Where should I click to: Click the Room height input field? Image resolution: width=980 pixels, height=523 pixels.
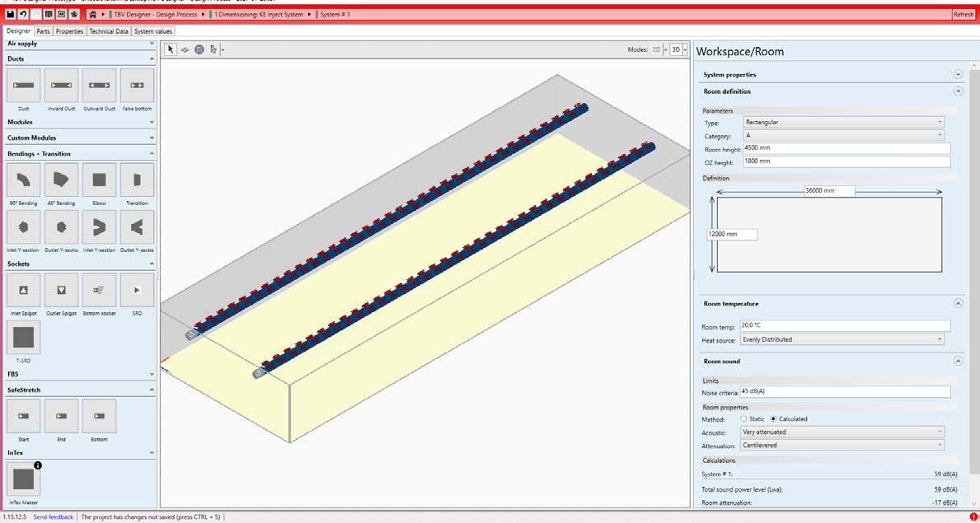pos(846,148)
